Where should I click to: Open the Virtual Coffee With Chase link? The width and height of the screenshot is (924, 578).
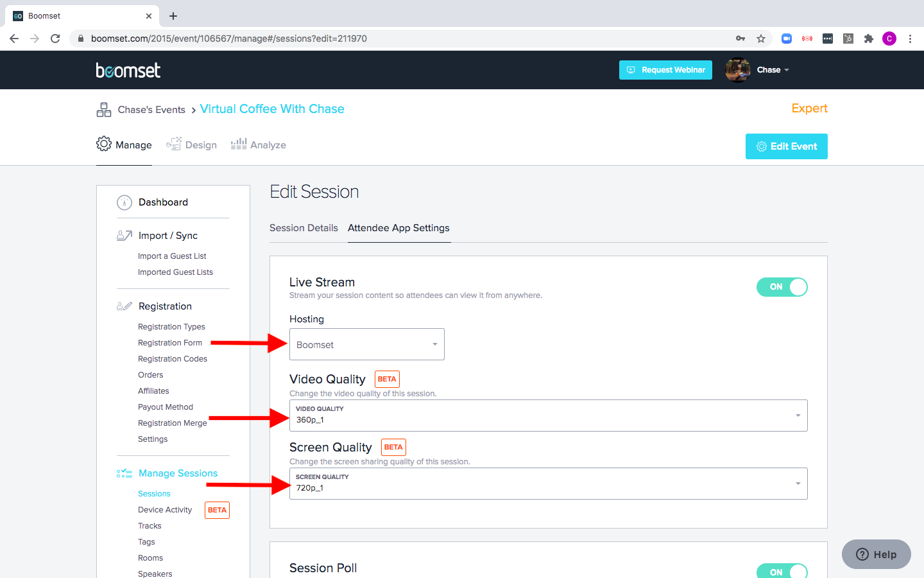(272, 109)
